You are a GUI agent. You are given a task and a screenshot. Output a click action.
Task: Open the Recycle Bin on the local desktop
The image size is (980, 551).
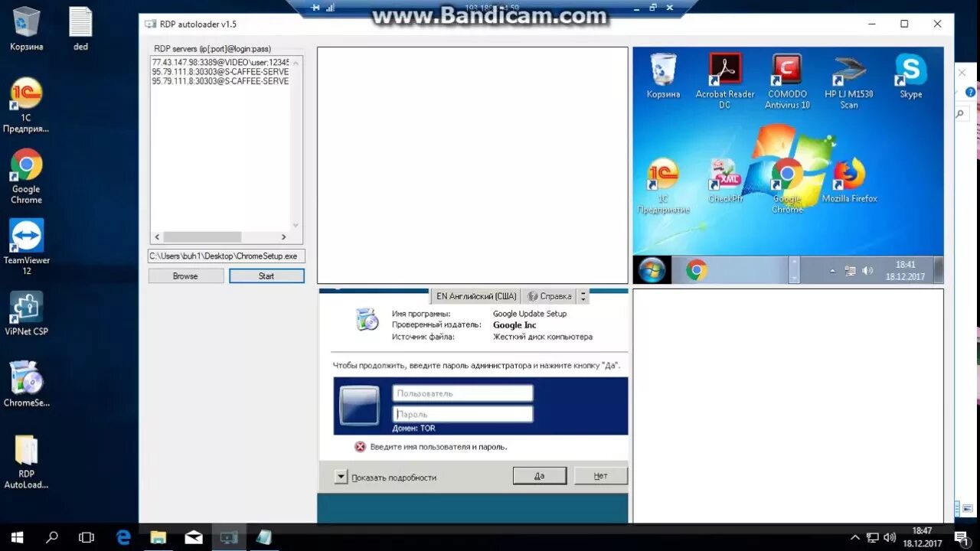(x=27, y=29)
